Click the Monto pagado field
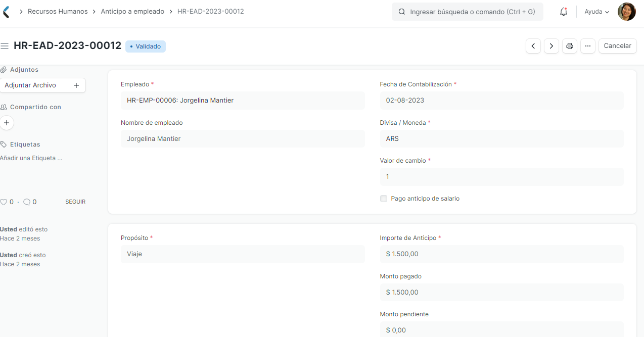The height and width of the screenshot is (337, 644). 501,293
